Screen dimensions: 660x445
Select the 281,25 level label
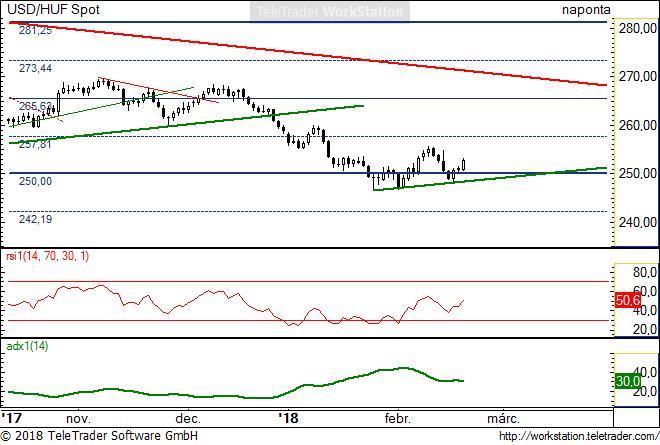[35, 30]
